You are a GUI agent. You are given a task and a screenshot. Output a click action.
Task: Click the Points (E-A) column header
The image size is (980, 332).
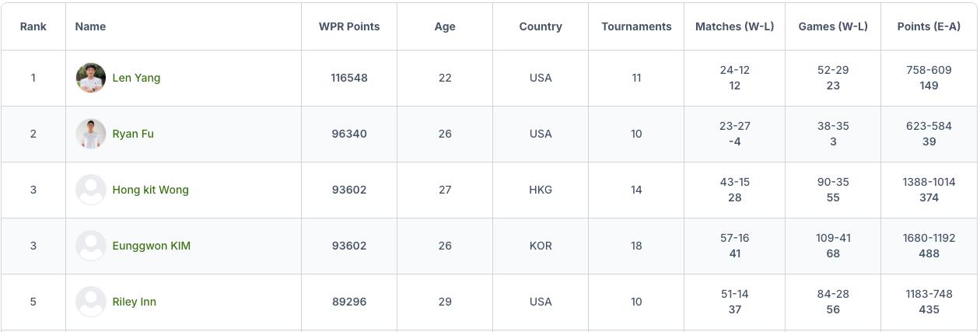pos(929,26)
